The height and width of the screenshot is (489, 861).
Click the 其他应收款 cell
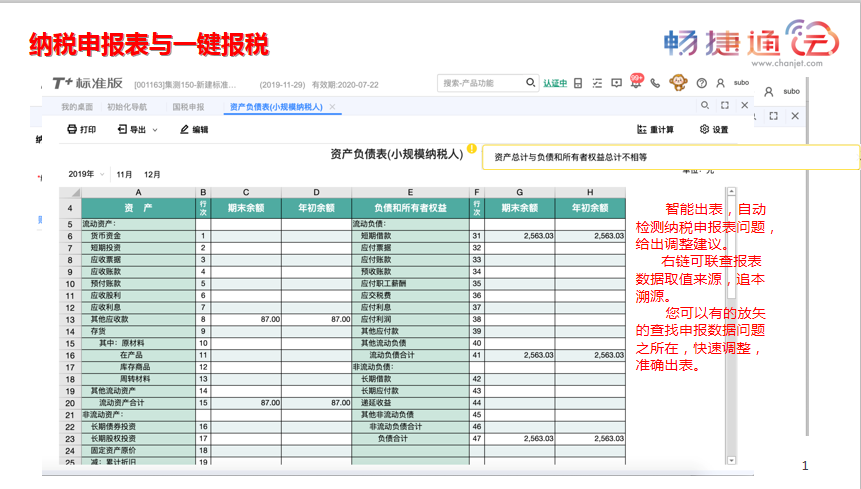coord(138,319)
